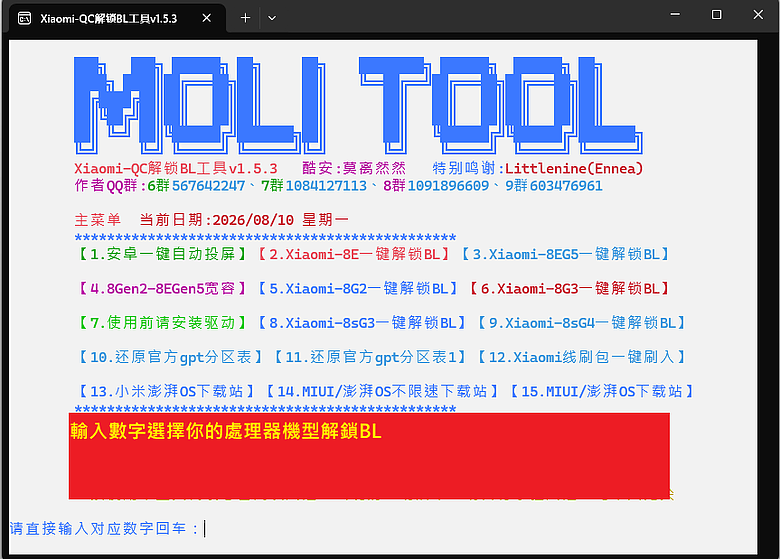Click menu option 11.还原官方gpt分区表1
This screenshot has width=780, height=559.
(370, 357)
